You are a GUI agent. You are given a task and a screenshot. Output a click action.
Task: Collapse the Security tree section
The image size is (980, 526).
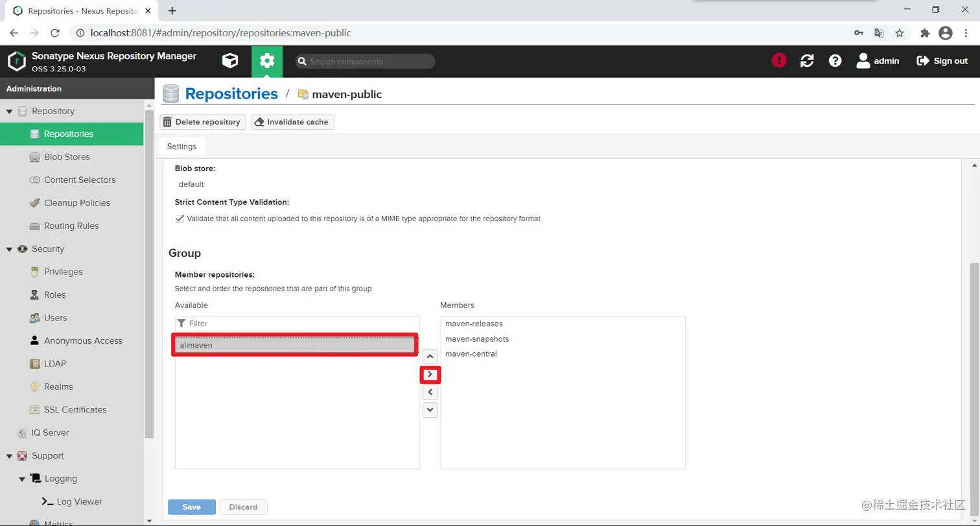(10, 249)
